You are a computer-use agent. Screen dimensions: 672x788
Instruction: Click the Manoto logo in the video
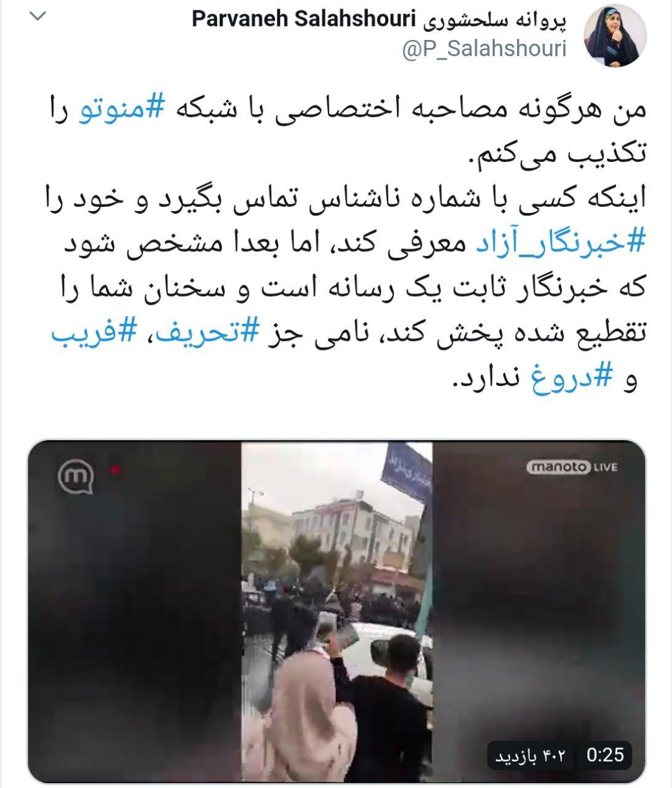[75, 478]
